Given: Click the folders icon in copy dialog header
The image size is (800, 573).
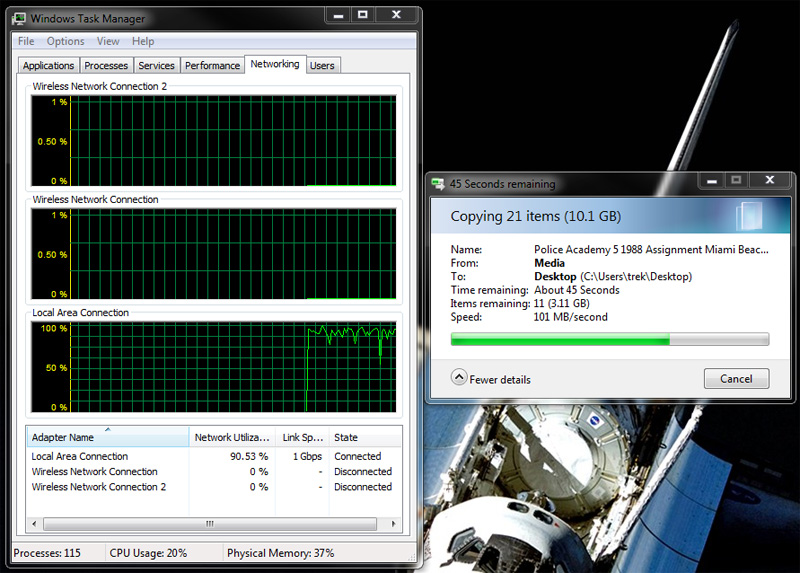Looking at the screenshot, I should (x=749, y=216).
